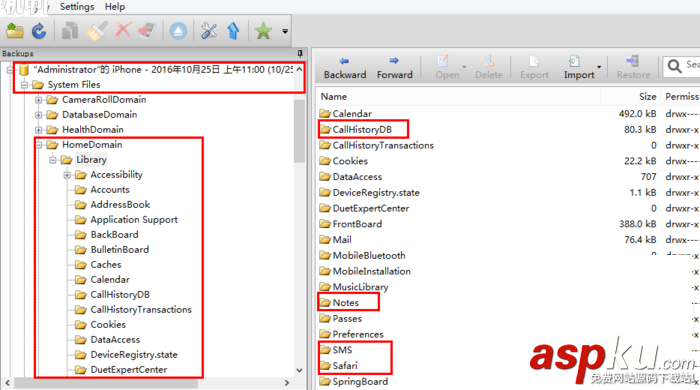Open dropdown arrow next to green star

coord(285,31)
